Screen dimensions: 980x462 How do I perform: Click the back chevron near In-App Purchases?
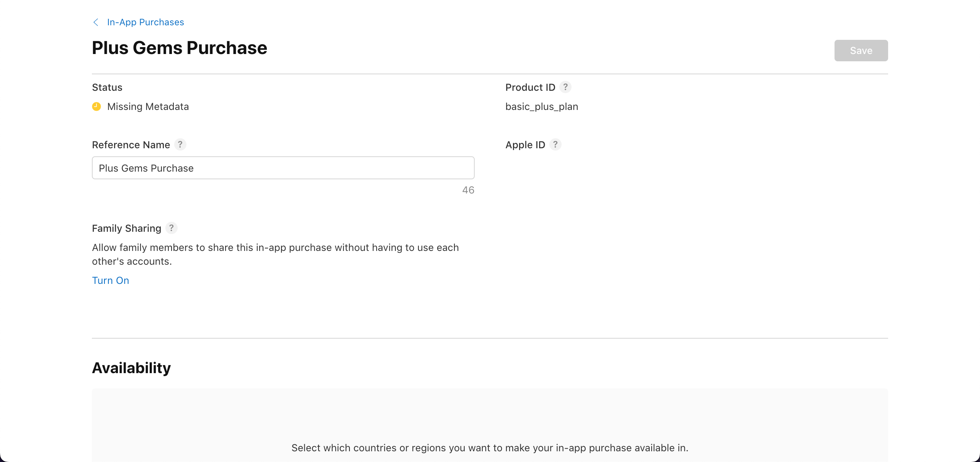[95, 22]
